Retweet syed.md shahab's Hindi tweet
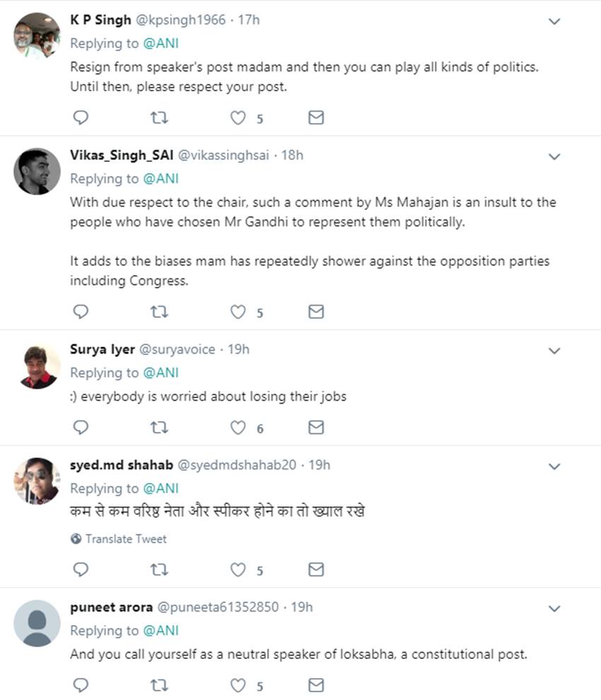 pyautogui.click(x=160, y=570)
